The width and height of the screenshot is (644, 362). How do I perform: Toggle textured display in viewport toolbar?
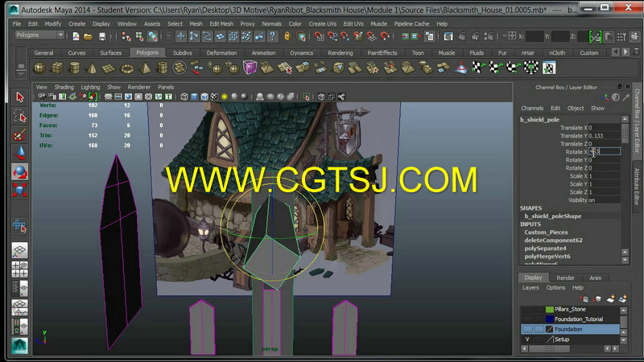click(x=214, y=97)
